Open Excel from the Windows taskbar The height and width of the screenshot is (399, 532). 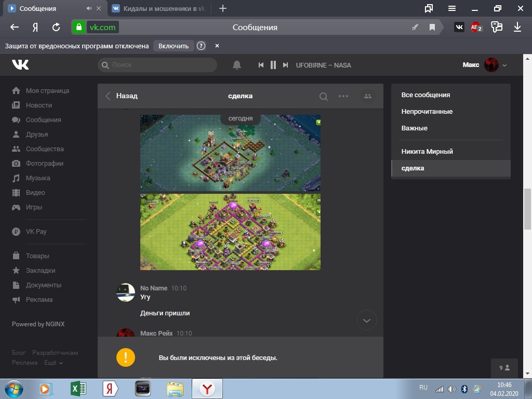pos(78,389)
